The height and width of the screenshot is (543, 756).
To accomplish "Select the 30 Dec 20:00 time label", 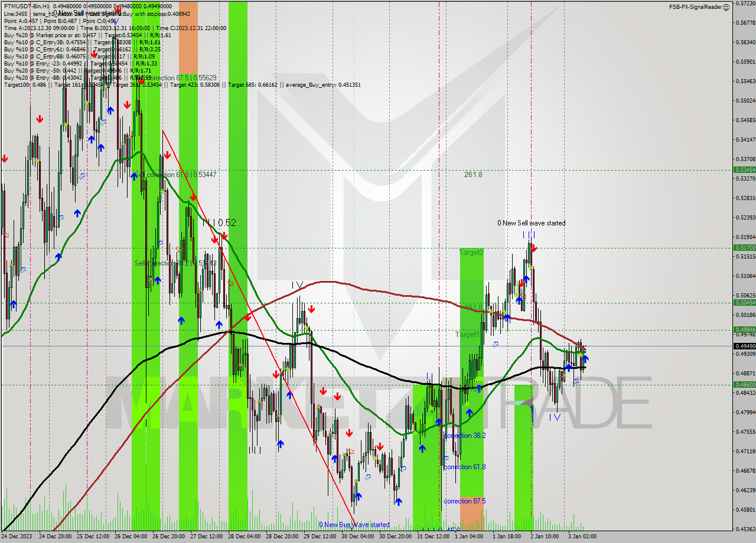I will [396, 537].
